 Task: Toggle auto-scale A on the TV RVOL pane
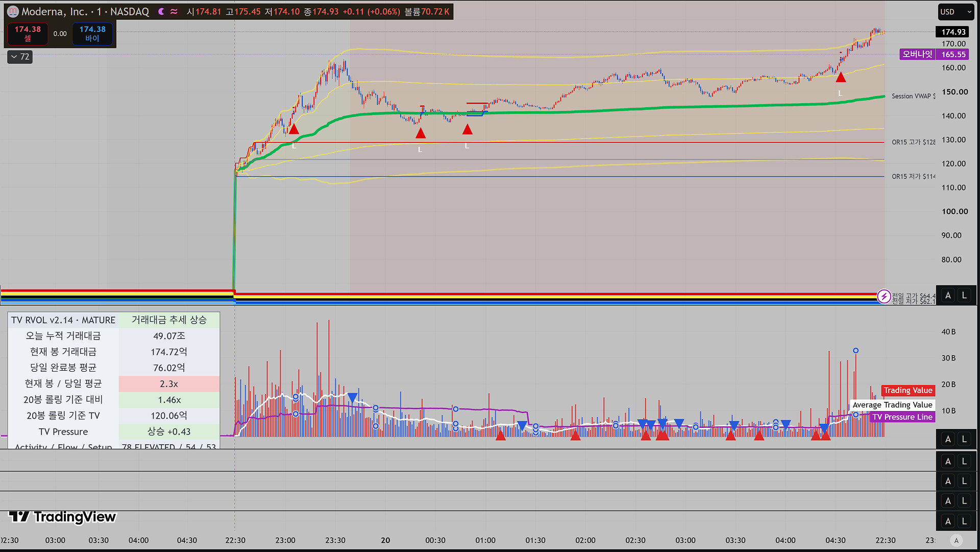(948, 439)
